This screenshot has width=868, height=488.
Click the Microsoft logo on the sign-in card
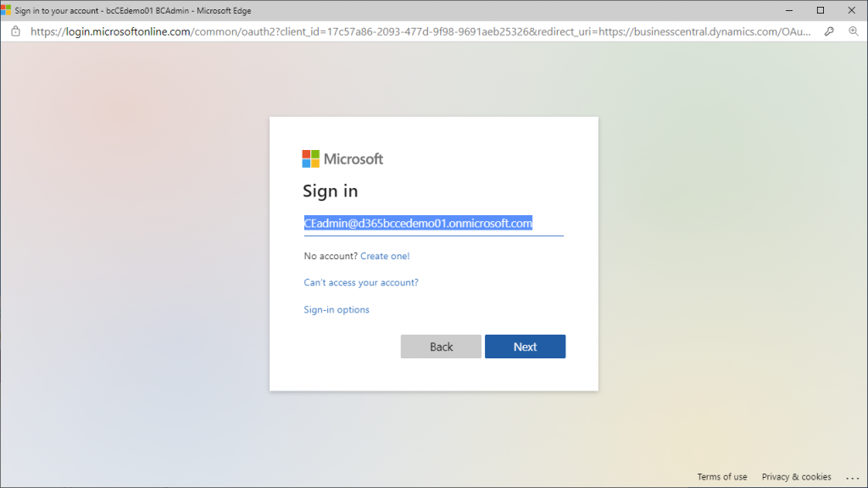[342, 158]
